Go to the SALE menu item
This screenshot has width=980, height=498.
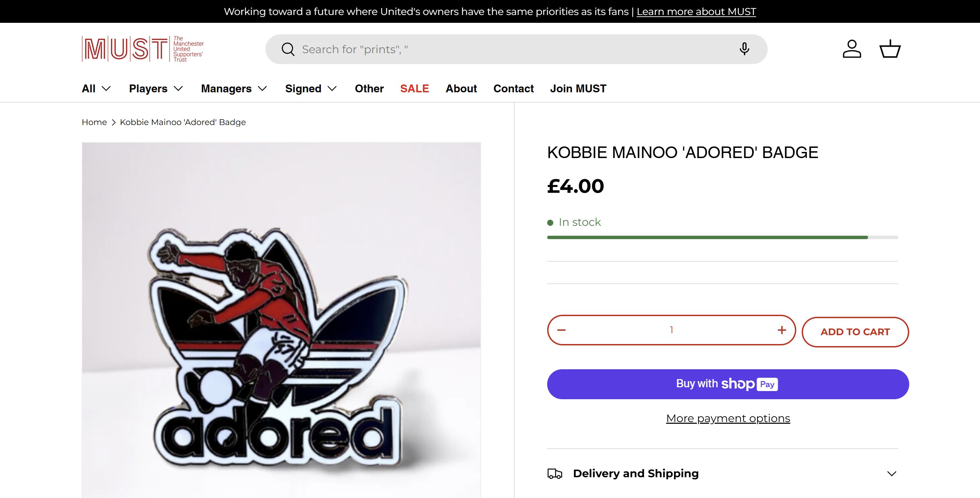414,89
